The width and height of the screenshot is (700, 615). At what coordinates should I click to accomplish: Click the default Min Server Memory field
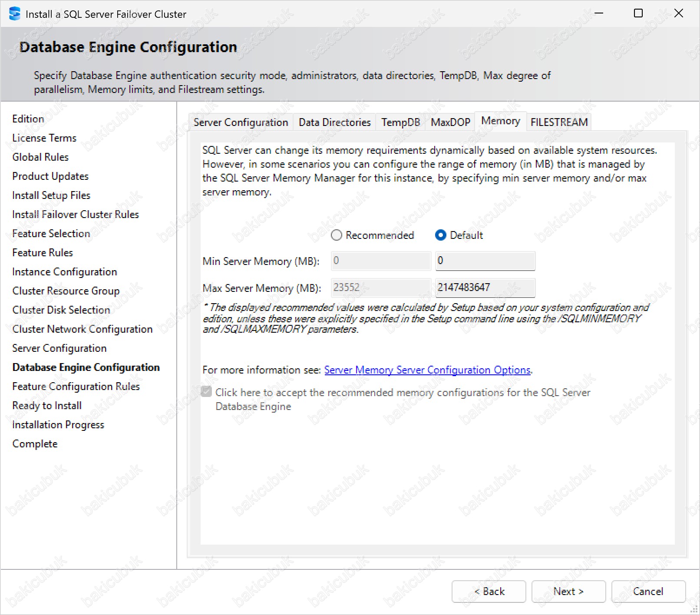tap(485, 261)
